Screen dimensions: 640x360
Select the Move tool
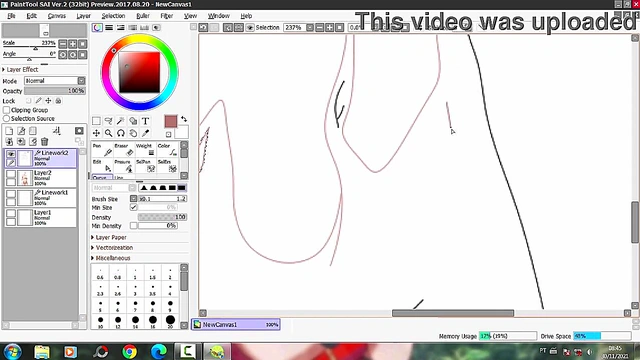(x=96, y=133)
